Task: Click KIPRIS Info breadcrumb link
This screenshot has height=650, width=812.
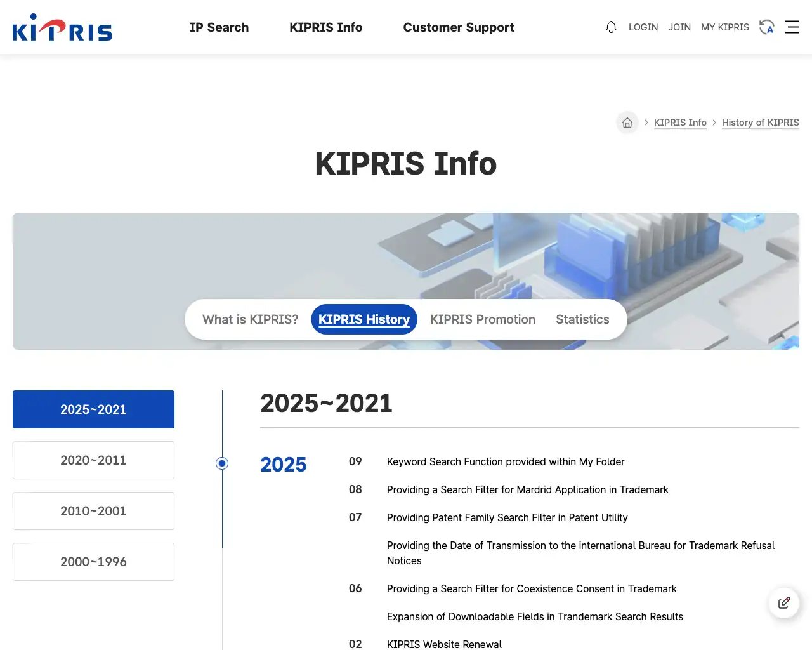Action: 680,123
